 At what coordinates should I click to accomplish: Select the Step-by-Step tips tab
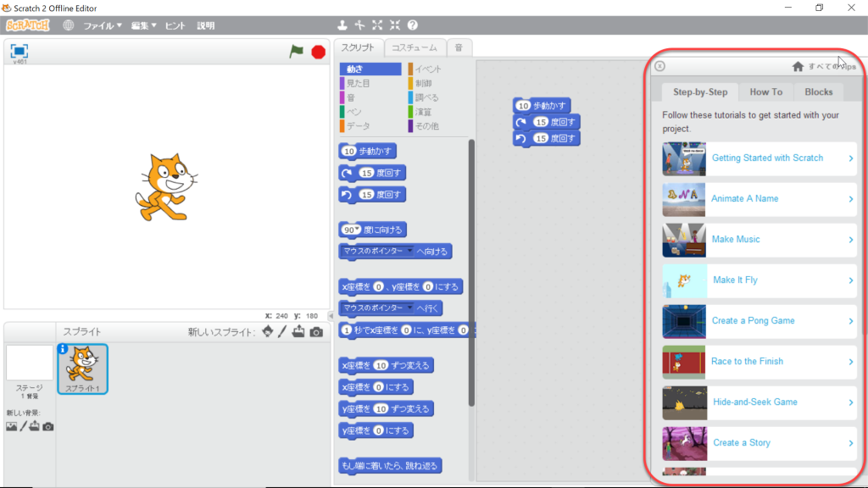click(x=700, y=91)
